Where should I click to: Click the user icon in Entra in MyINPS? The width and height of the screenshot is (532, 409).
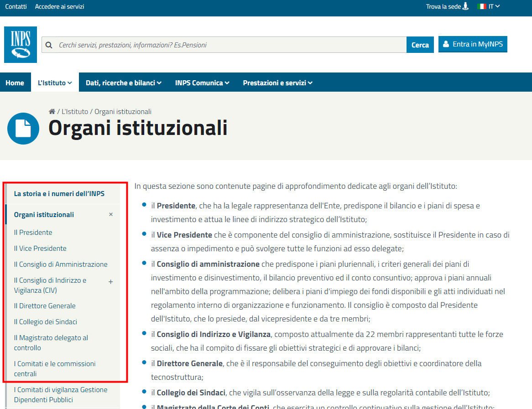tap(446, 44)
